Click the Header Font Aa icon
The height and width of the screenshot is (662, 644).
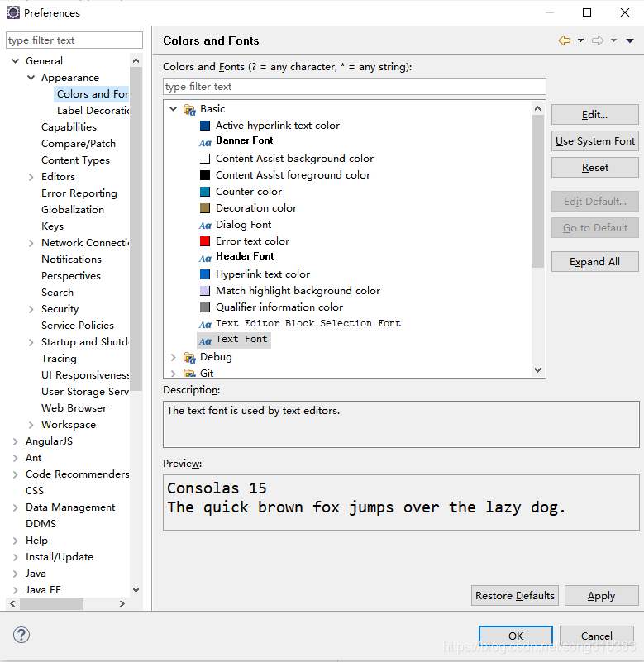(205, 259)
